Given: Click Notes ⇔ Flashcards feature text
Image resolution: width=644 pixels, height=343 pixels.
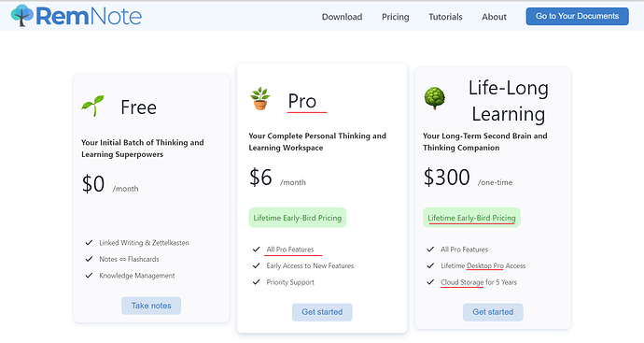Looking at the screenshot, I should pyautogui.click(x=129, y=259).
